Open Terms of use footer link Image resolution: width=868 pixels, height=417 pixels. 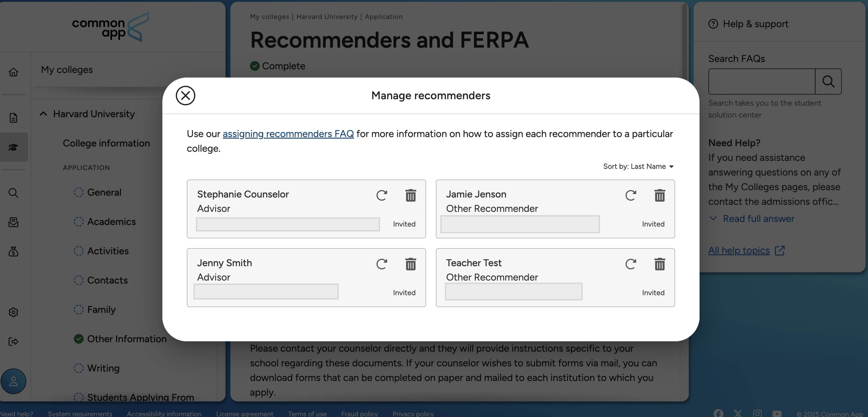[307, 414]
